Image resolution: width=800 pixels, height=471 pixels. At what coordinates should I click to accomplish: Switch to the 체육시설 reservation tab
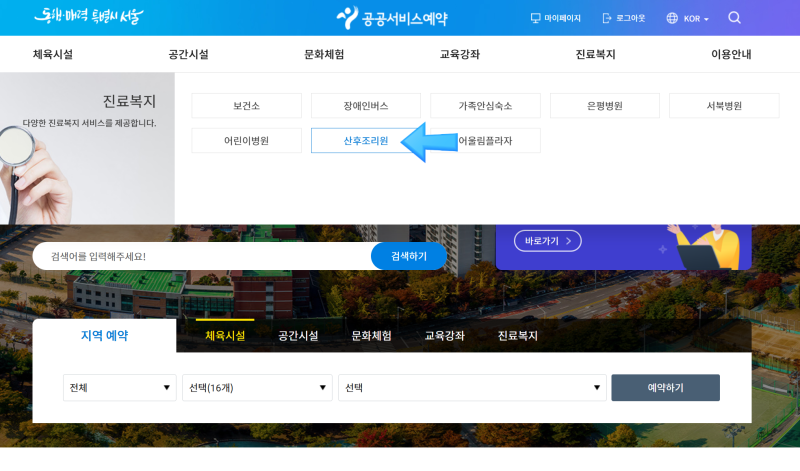(x=225, y=335)
